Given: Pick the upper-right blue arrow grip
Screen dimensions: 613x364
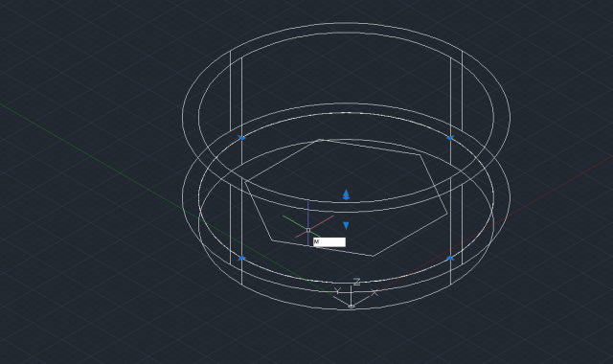Looking at the screenshot, I should pos(450,138).
